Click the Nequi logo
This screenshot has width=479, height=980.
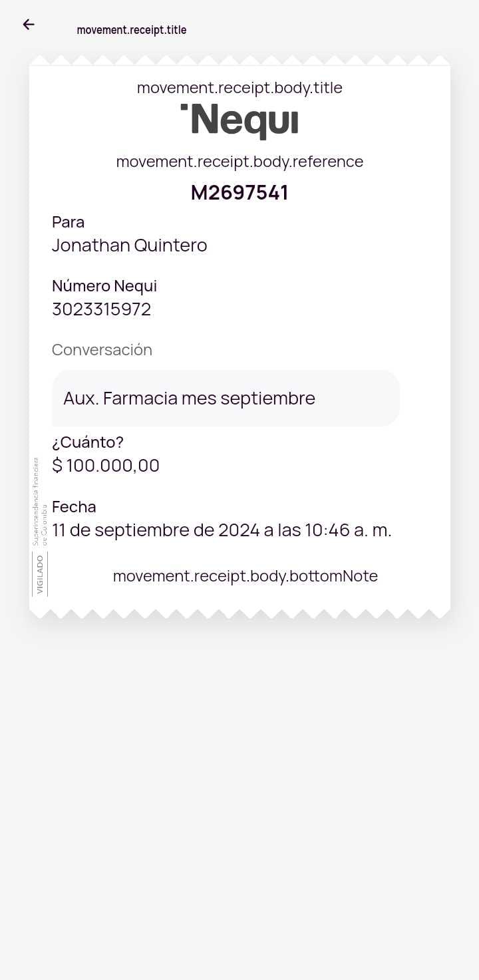tap(239, 121)
